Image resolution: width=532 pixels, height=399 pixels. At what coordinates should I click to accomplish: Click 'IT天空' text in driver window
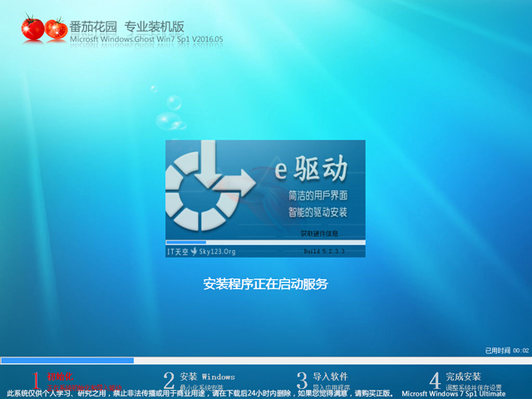click(x=177, y=252)
